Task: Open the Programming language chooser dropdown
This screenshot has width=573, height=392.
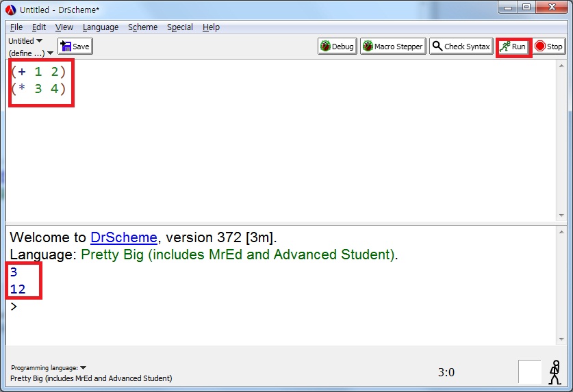Action: pos(48,368)
